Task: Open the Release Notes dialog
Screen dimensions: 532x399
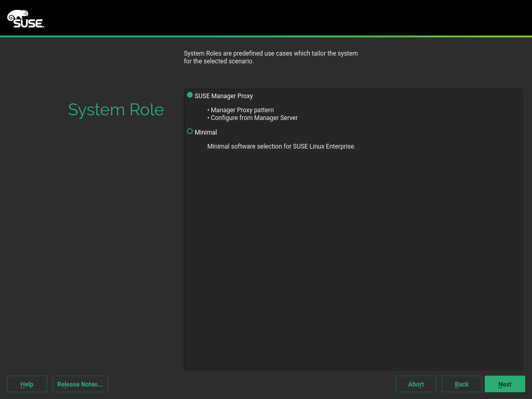Action: click(x=80, y=384)
